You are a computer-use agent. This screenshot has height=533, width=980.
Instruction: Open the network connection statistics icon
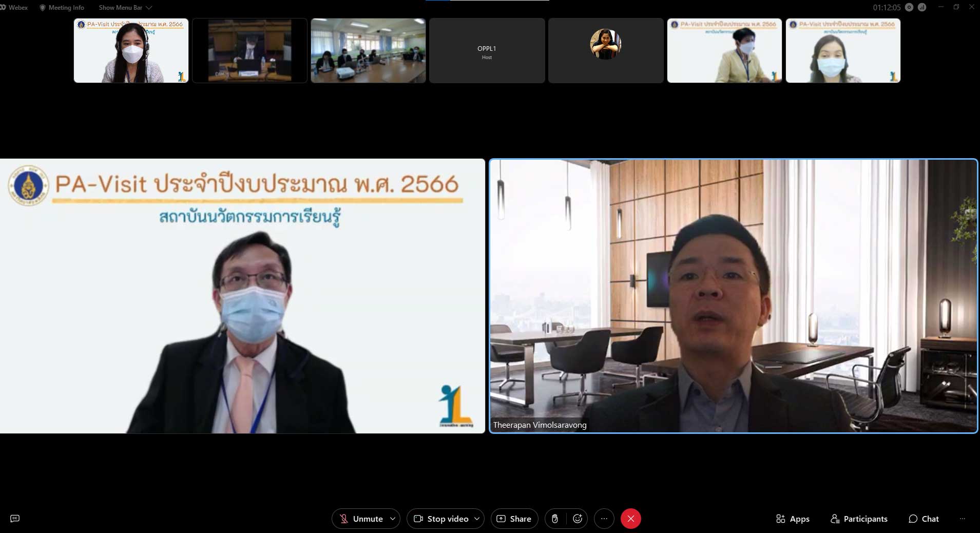point(922,7)
